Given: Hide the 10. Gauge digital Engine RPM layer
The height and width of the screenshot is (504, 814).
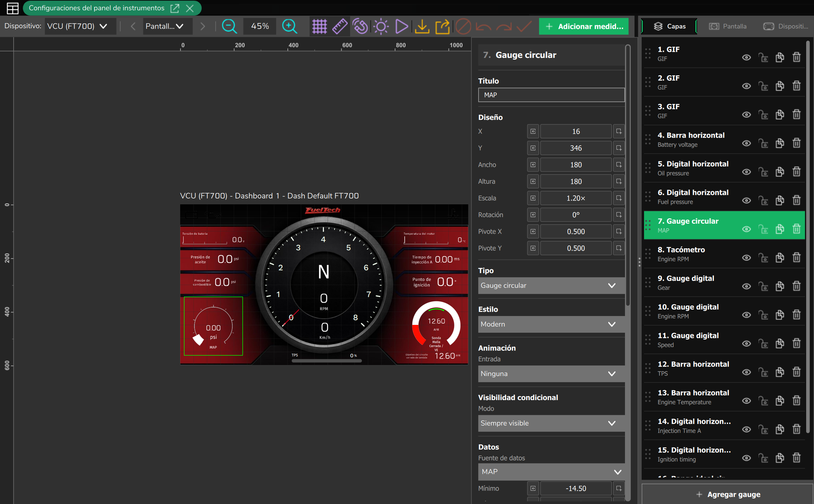Looking at the screenshot, I should tap(747, 315).
